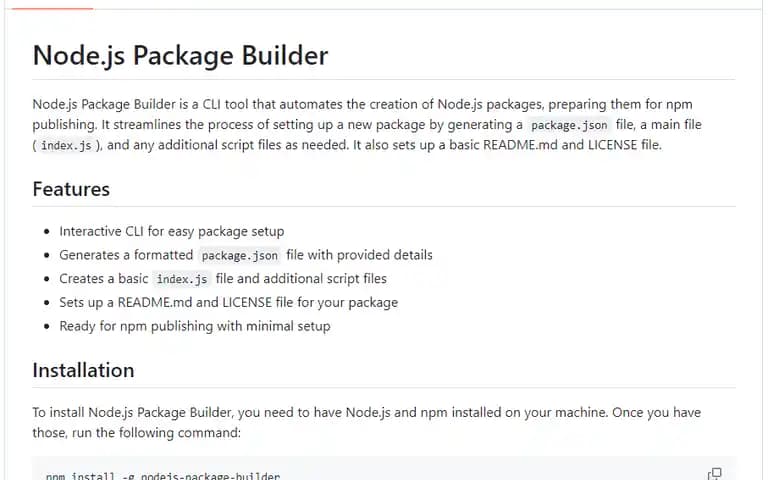Screen dimensions: 768x480
Task: Click 'file with provided details' text
Action: 360,255
